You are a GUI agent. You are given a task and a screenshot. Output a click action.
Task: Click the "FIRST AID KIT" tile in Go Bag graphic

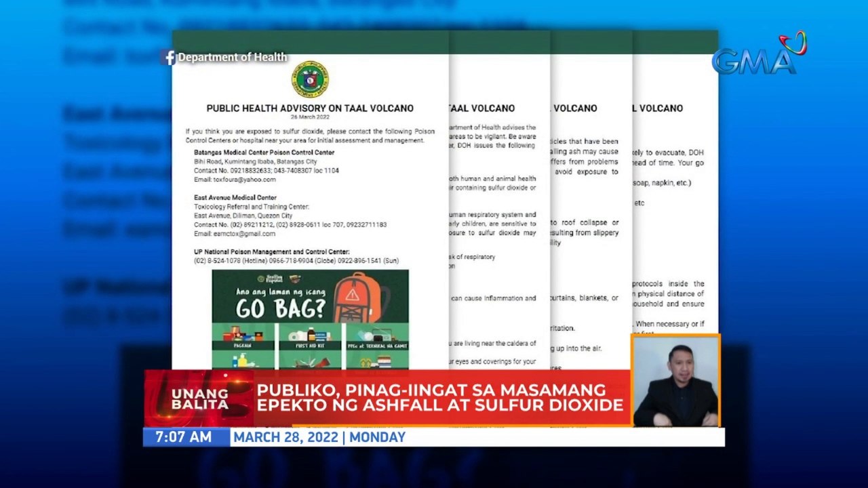[x=310, y=337]
